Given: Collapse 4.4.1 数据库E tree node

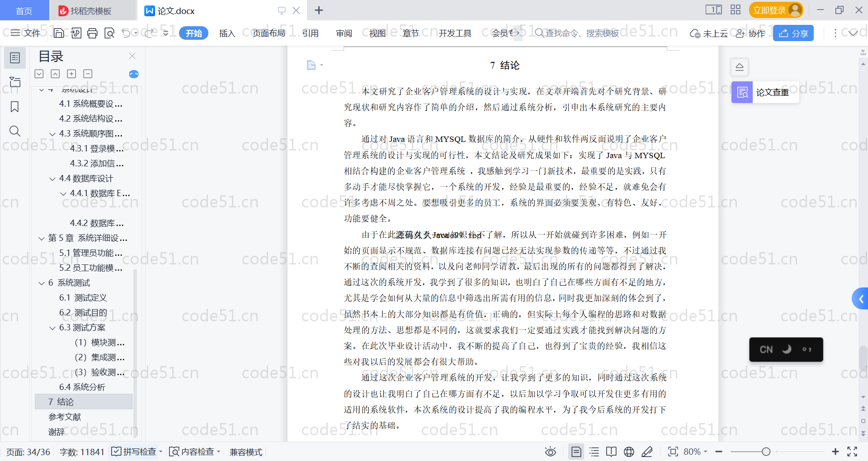Looking at the screenshot, I should click(x=63, y=194).
